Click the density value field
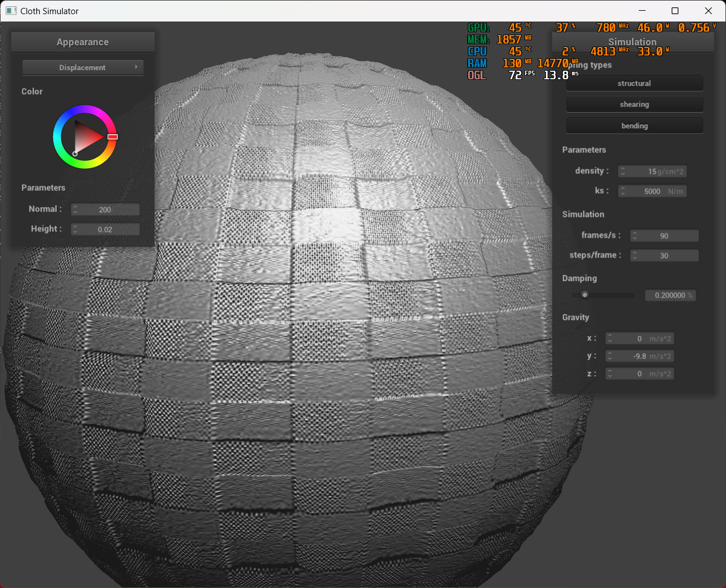The height and width of the screenshot is (588, 726). tap(652, 171)
